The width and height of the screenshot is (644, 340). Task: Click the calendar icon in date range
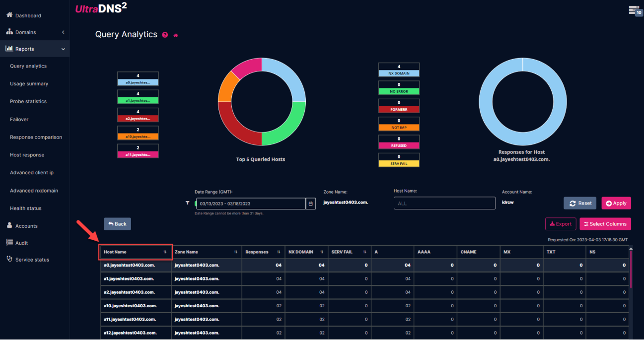click(311, 204)
